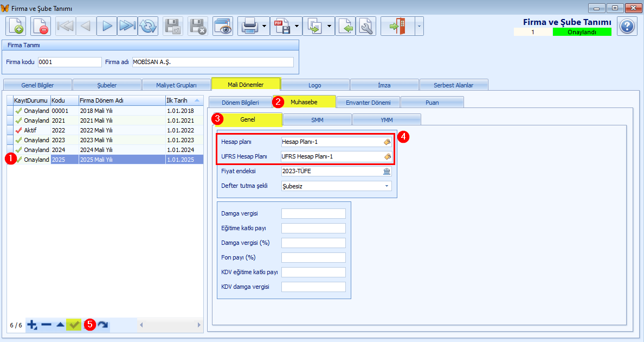644x342 pixels.
Task: Switch to the Envanter Dönemi tab
Action: point(368,102)
